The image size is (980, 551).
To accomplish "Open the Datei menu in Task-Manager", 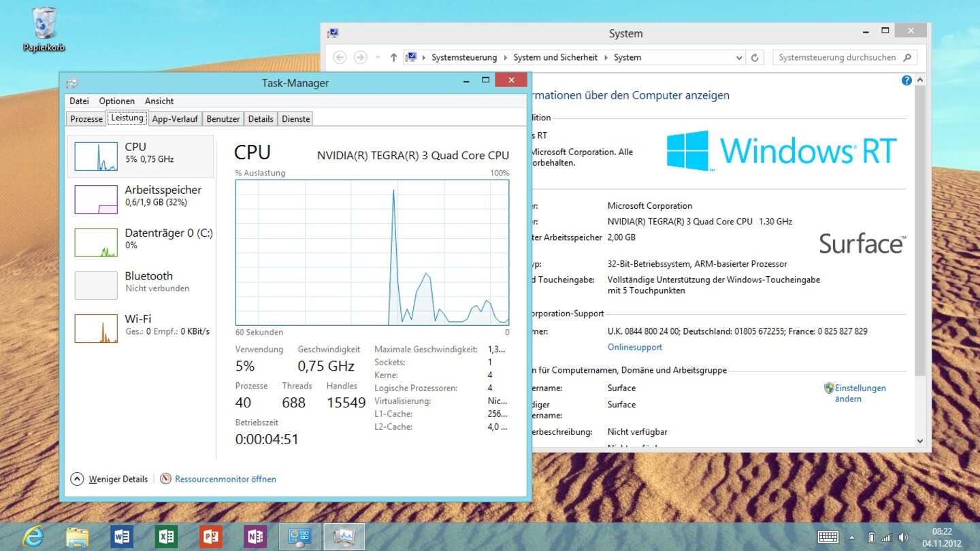I will click(79, 101).
